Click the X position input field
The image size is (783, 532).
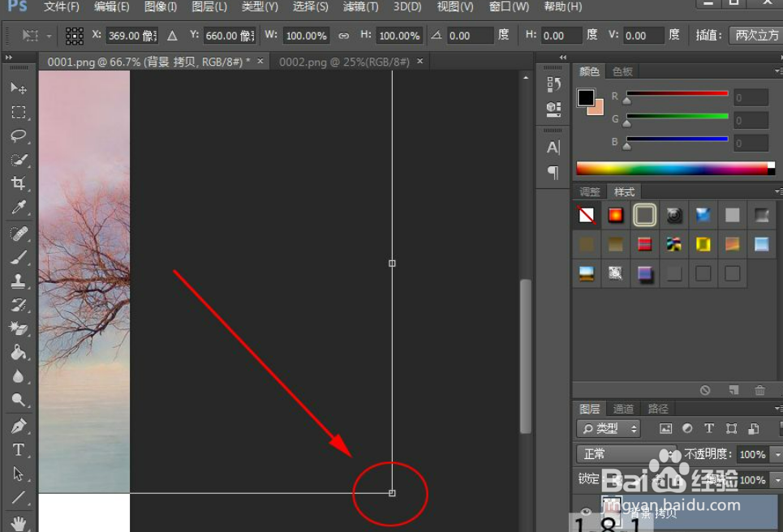coord(131,36)
